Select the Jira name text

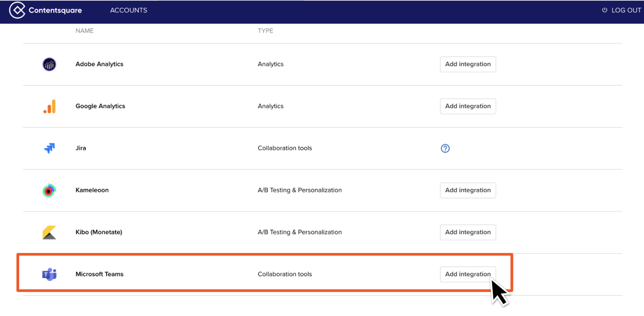80,148
